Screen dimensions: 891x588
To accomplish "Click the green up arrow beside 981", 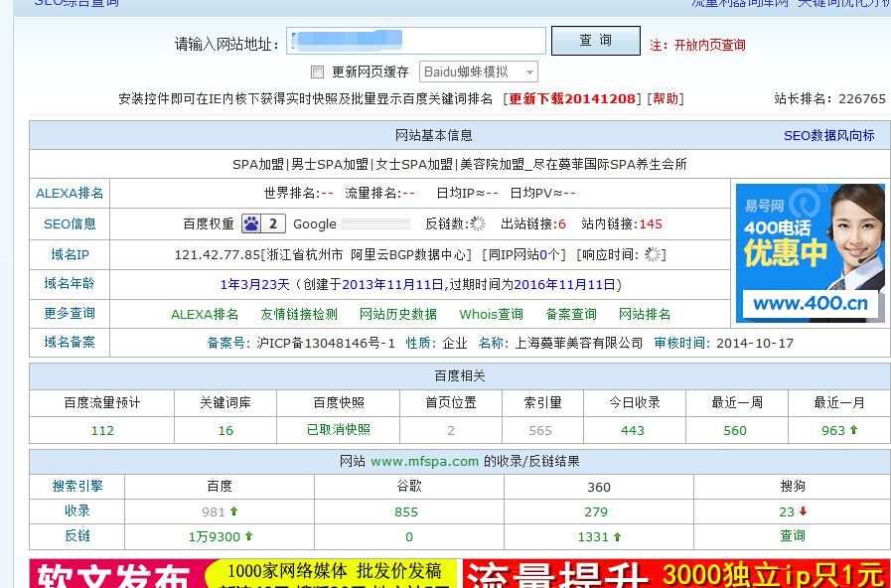I will [x=233, y=512].
